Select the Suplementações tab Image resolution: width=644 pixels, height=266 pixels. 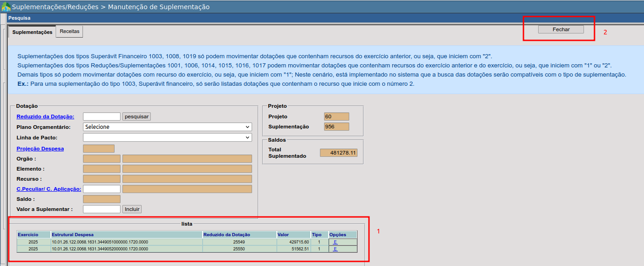tap(32, 32)
